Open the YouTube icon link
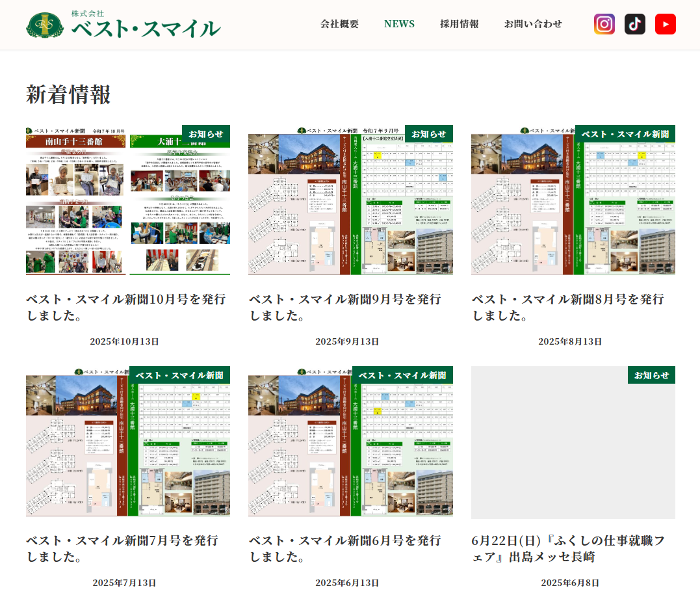Screen dimensions: 700x597 [x=665, y=24]
